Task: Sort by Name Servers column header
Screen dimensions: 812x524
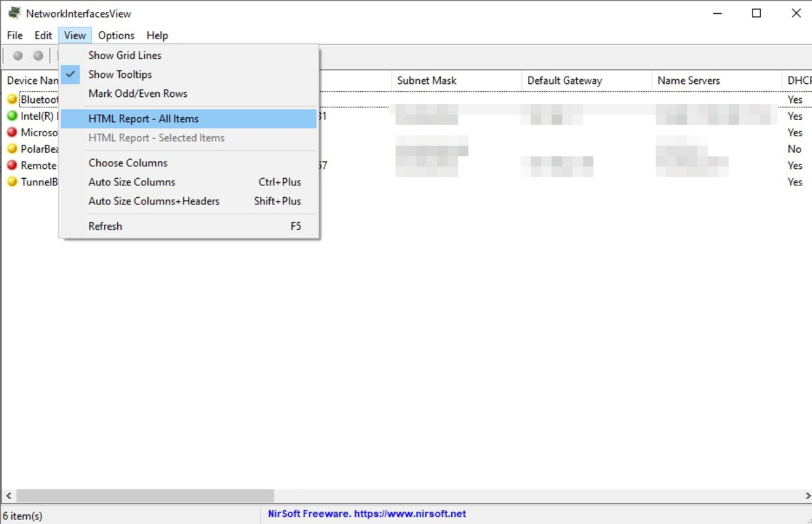Action: click(716, 81)
